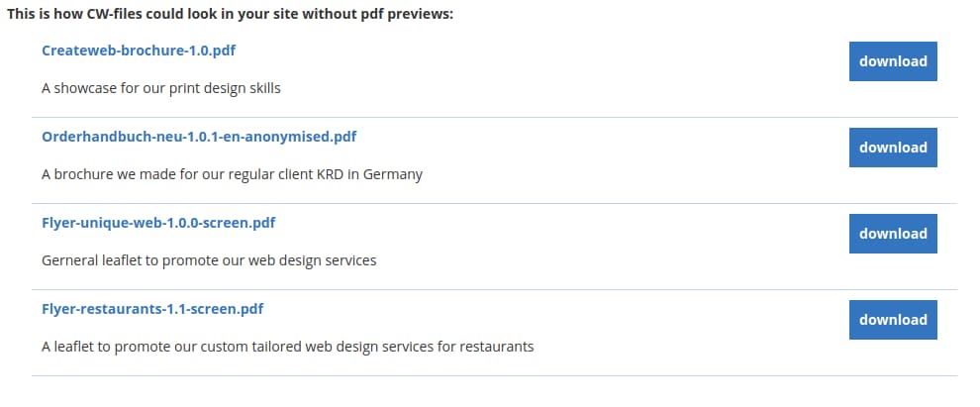The width and height of the screenshot is (980, 407).
Task: Click the divider line below the Createweb brochure entry
Action: (x=495, y=117)
